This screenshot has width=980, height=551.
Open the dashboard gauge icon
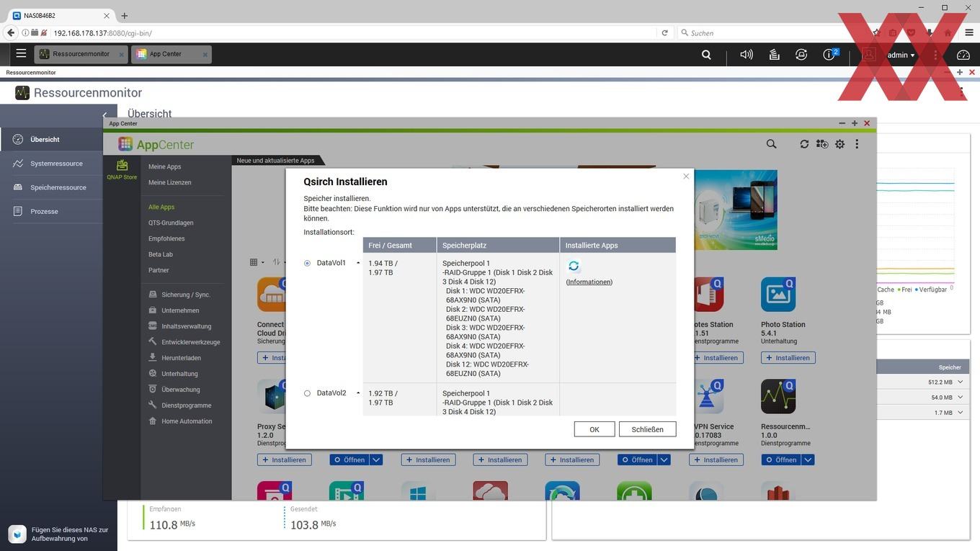(963, 55)
